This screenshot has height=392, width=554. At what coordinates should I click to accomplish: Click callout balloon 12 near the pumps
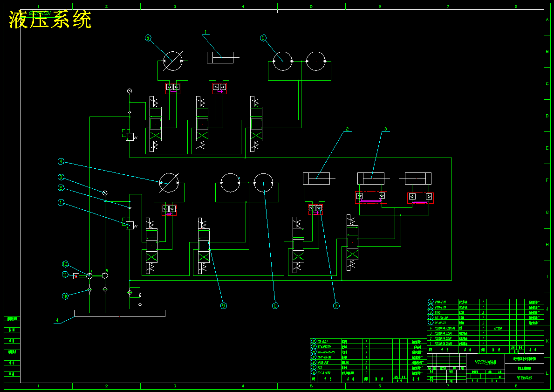pos(65,264)
